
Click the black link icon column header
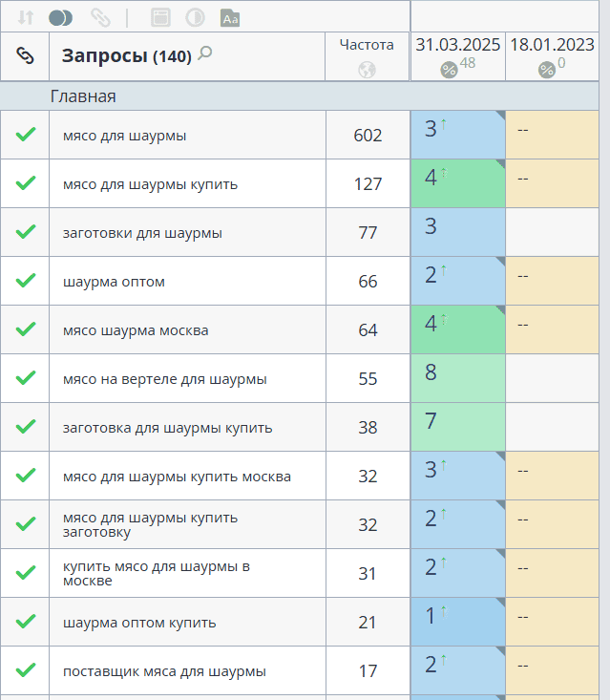(25, 56)
